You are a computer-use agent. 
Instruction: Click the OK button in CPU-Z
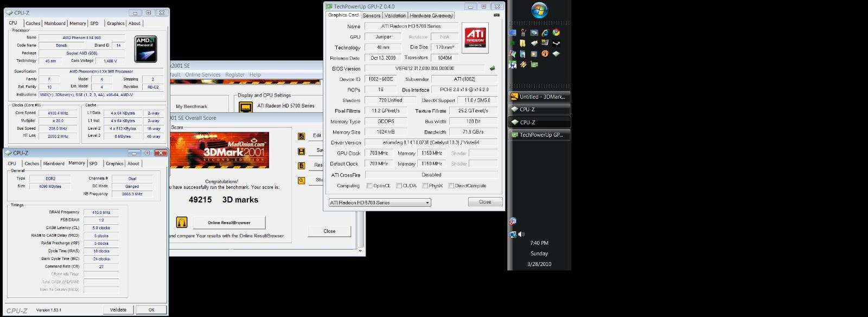[x=151, y=309]
